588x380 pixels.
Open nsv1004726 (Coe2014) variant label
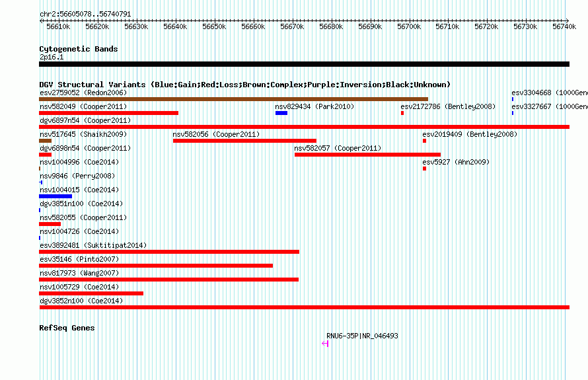(79, 231)
